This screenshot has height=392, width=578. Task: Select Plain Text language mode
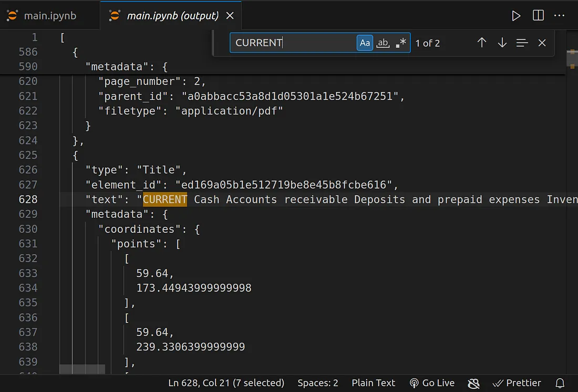373,383
